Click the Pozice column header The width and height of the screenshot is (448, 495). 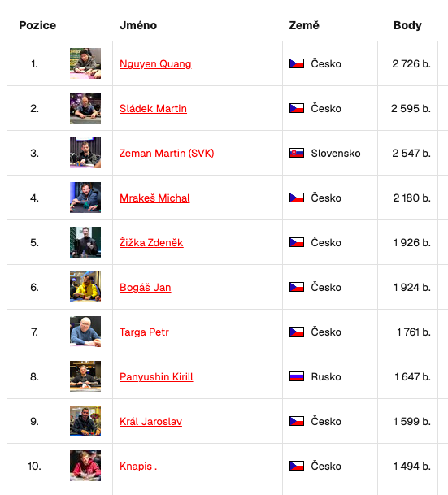click(37, 25)
